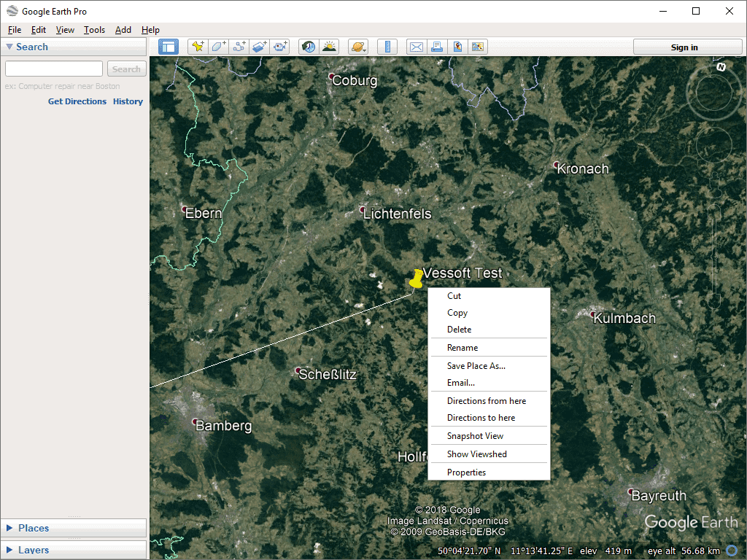The width and height of the screenshot is (747, 560).
Task: Click the Bayreuth city label
Action: point(659,496)
